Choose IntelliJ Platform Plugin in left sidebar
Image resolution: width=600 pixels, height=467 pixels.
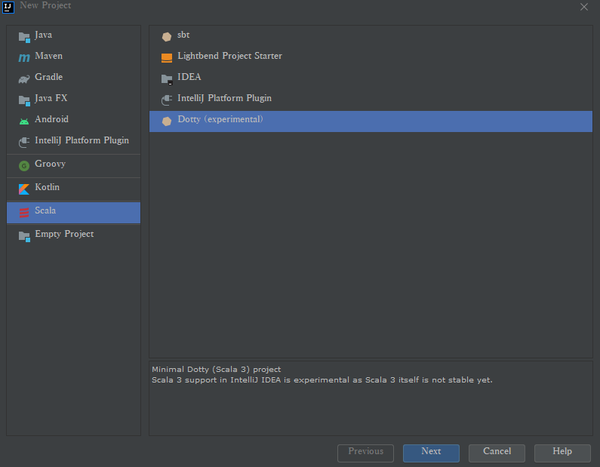(73, 141)
